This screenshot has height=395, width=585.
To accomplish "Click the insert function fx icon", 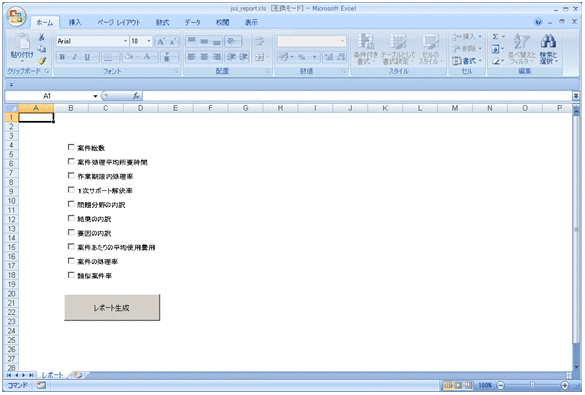I will point(136,96).
